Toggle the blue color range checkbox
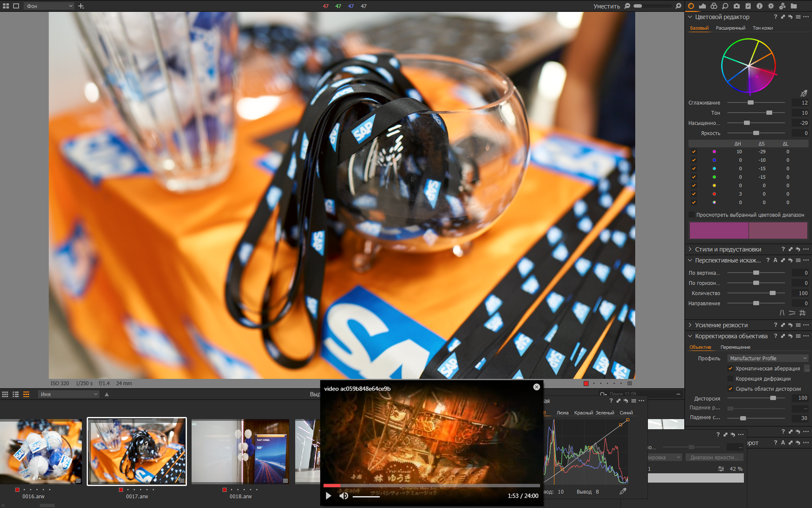812x508 pixels. click(x=693, y=160)
